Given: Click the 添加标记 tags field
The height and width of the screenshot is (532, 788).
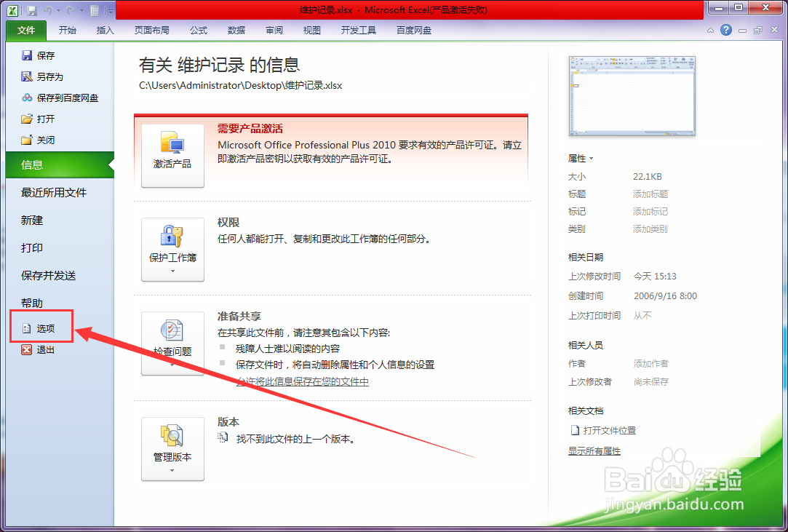Looking at the screenshot, I should point(650,212).
